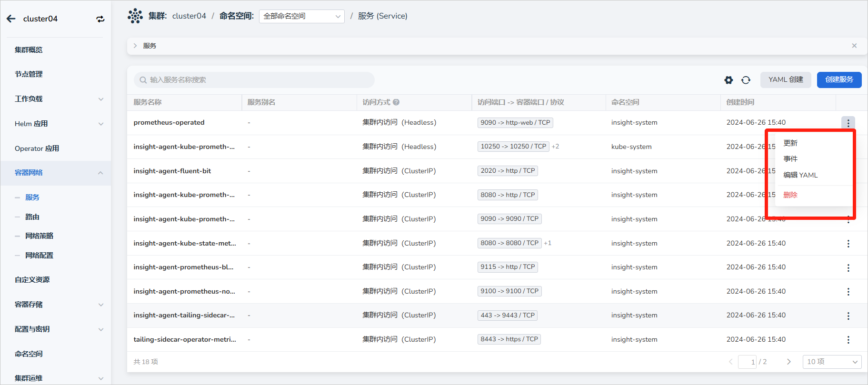Open insight-agent-kube-state-met... service link

(185, 244)
